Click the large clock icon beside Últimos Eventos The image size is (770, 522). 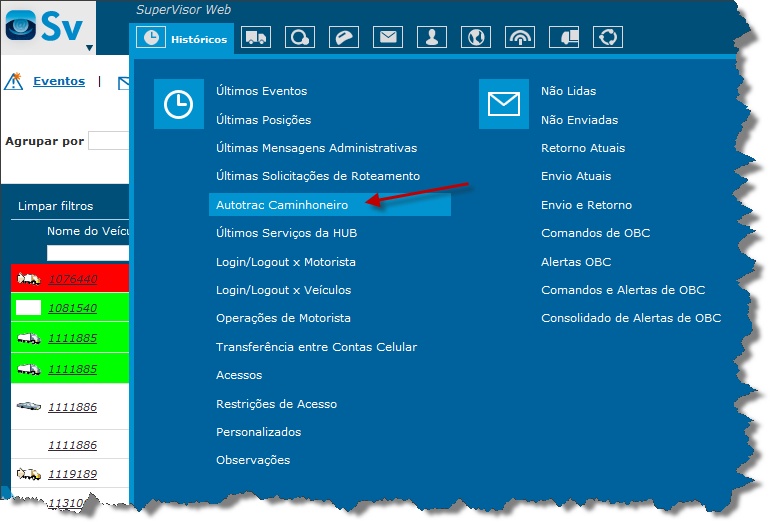coord(179,105)
